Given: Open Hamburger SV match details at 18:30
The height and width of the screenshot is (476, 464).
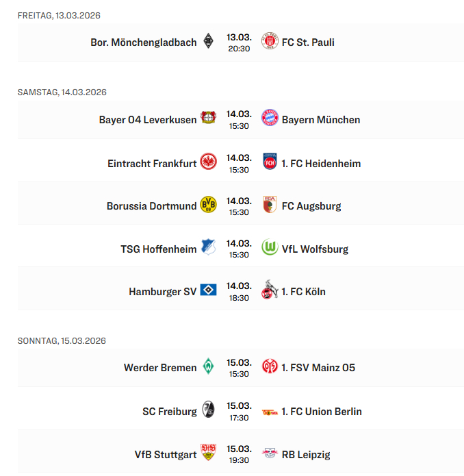Looking at the screenshot, I should [x=239, y=292].
